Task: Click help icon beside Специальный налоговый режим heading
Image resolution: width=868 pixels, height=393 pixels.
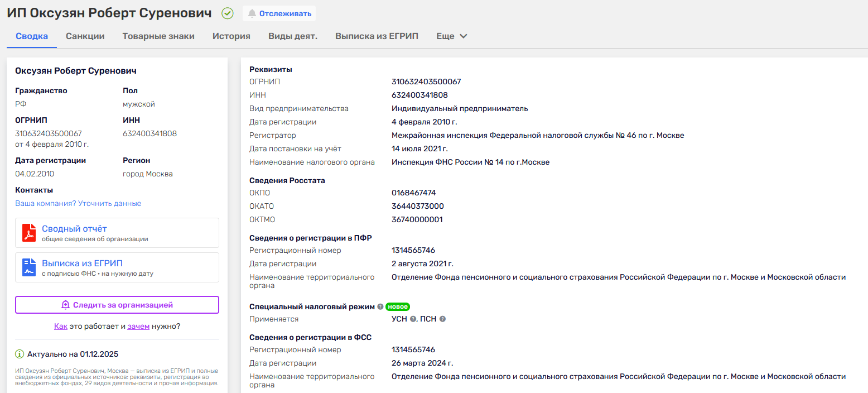Action: (380, 306)
